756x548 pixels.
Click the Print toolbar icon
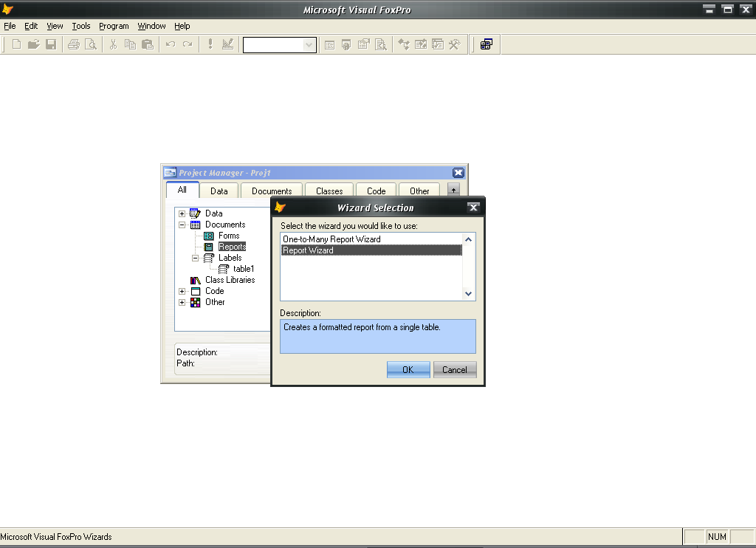tap(73, 45)
